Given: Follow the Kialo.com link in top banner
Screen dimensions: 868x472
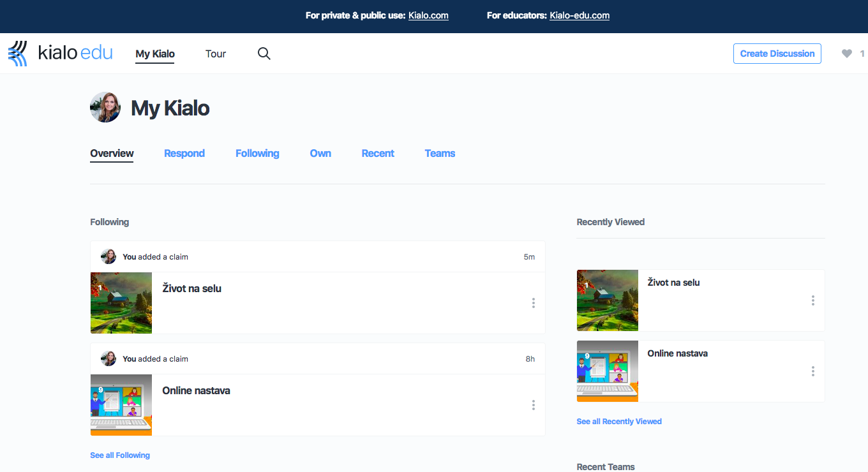Looking at the screenshot, I should pyautogui.click(x=428, y=15).
